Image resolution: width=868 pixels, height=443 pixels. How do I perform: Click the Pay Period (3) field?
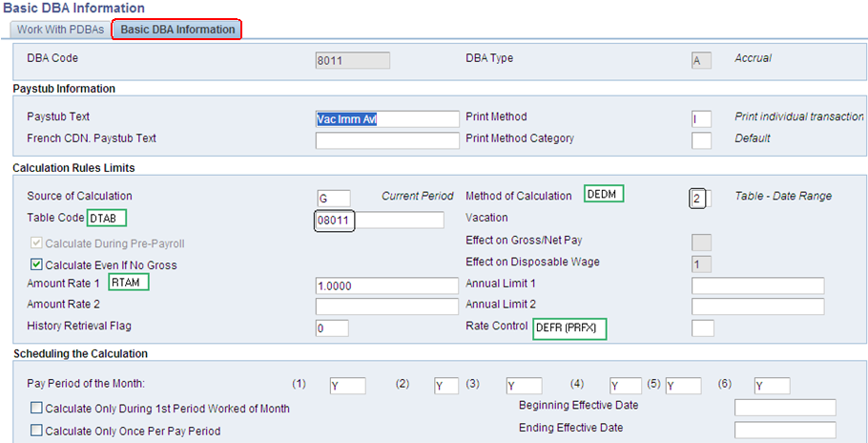[524, 386]
